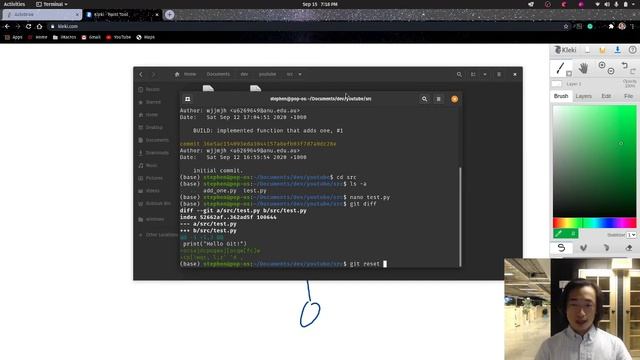Viewport: 640px width, 360px height.
Task: Select the blend brush type
Action: [x=584, y=248]
